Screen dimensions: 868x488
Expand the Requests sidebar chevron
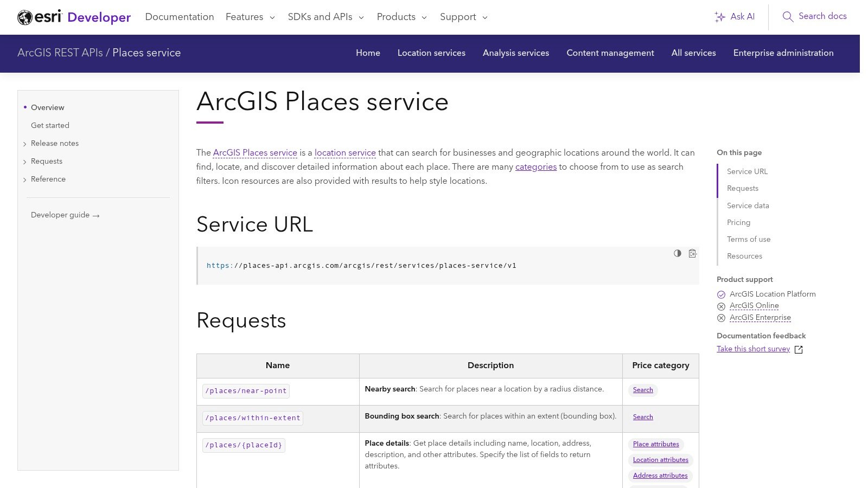tap(25, 162)
